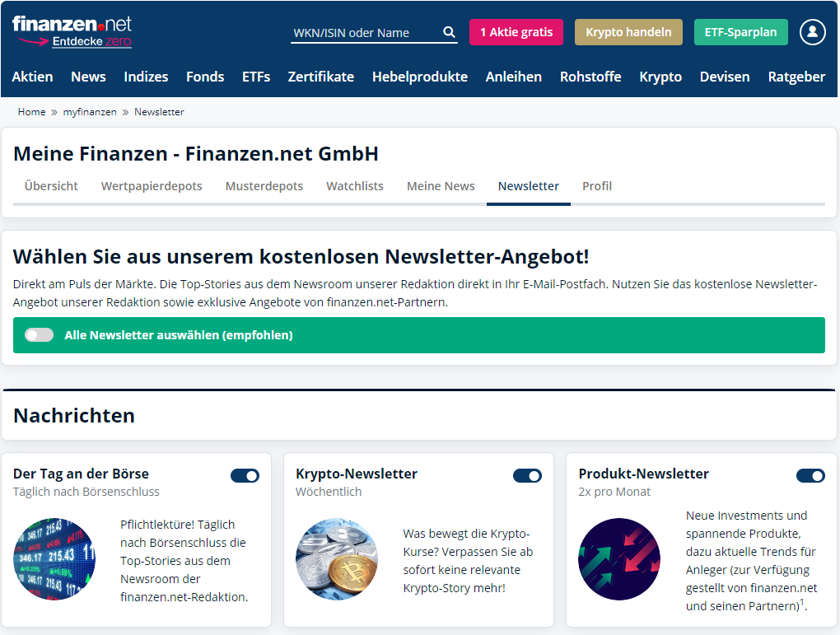Switch to the Profil tab
The width and height of the screenshot is (840, 635).
597,186
